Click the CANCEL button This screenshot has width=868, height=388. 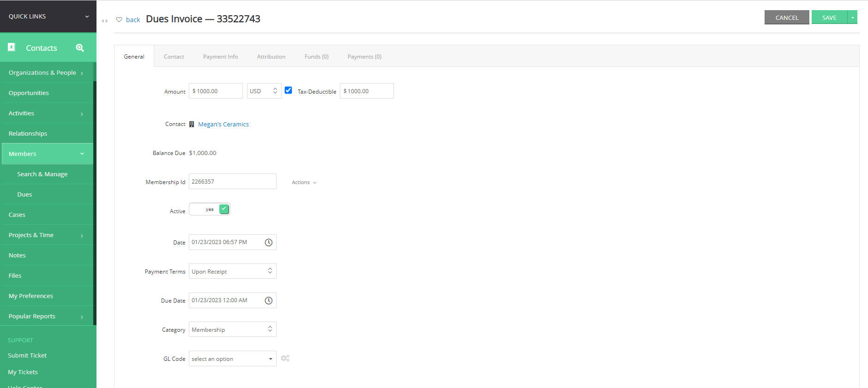pos(787,18)
